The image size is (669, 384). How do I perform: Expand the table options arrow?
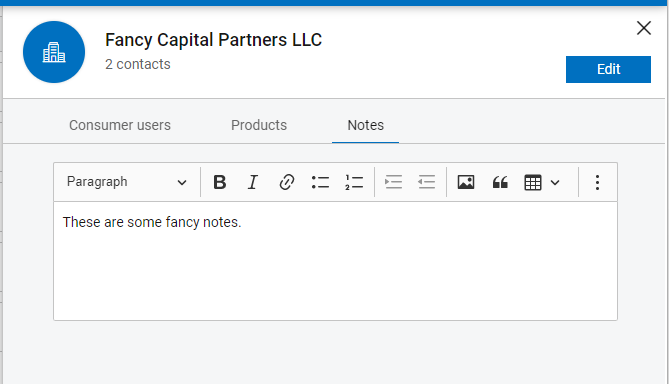tap(555, 183)
